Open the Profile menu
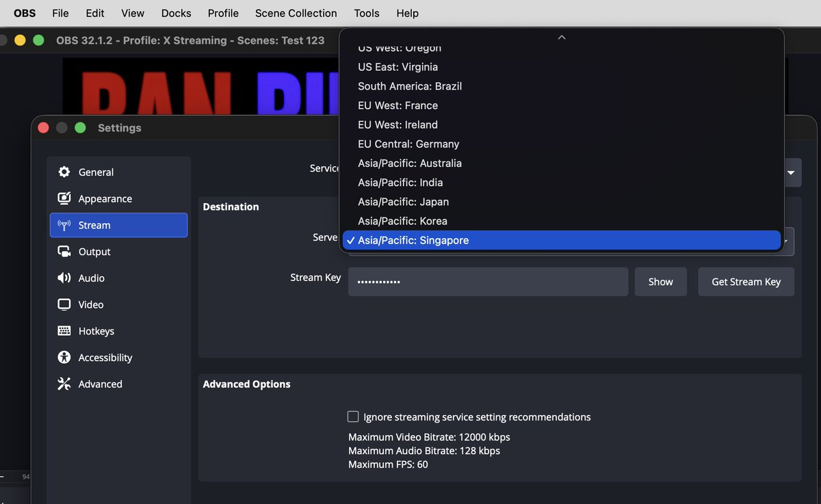 [223, 13]
